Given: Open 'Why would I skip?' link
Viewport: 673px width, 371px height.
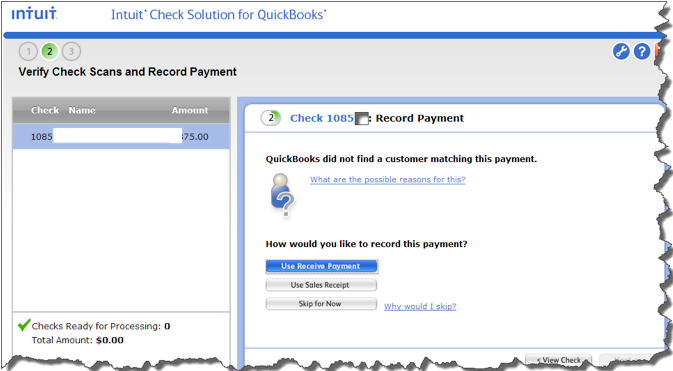Looking at the screenshot, I should click(x=420, y=306).
